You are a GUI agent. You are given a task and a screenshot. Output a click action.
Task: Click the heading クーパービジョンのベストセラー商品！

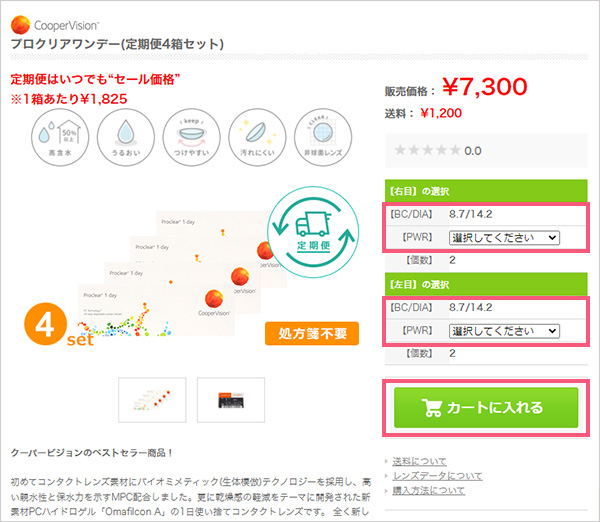click(92, 453)
